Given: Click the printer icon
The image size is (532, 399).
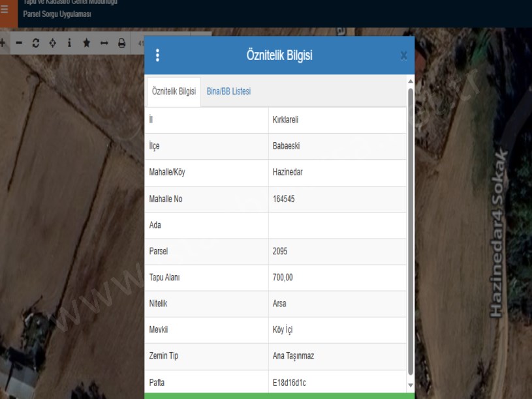Looking at the screenshot, I should 121,43.
